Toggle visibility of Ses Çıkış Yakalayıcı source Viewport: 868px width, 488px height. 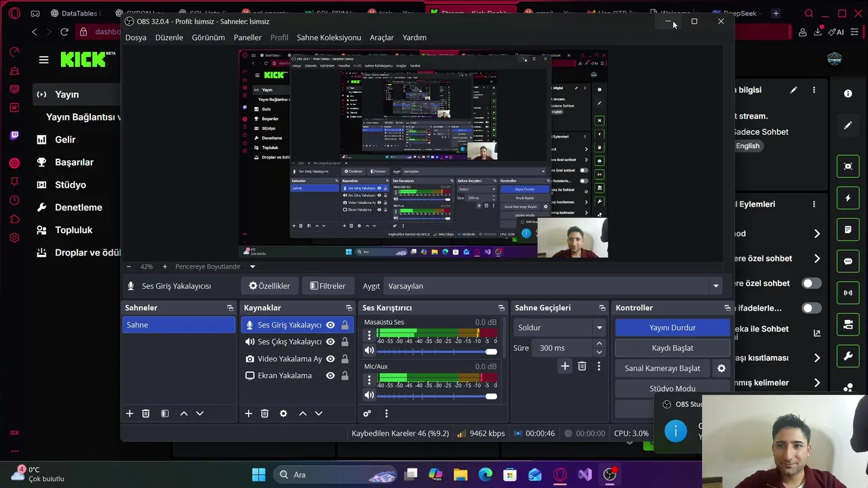(330, 342)
